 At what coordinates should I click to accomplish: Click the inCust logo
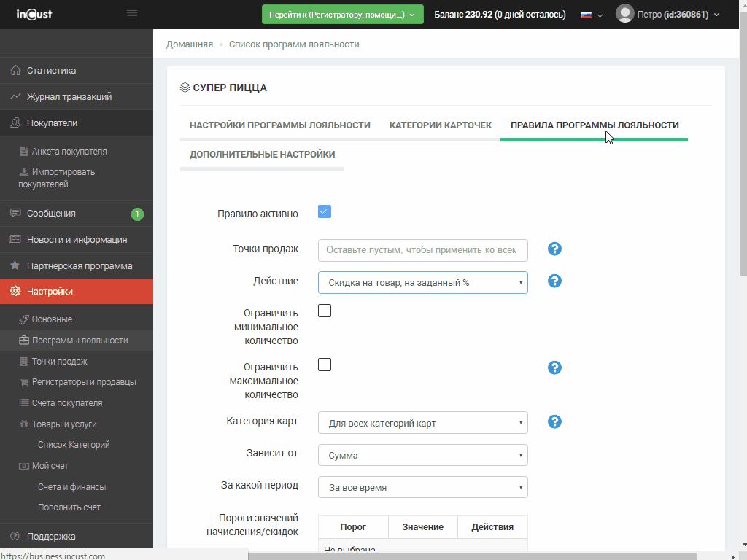tap(34, 15)
